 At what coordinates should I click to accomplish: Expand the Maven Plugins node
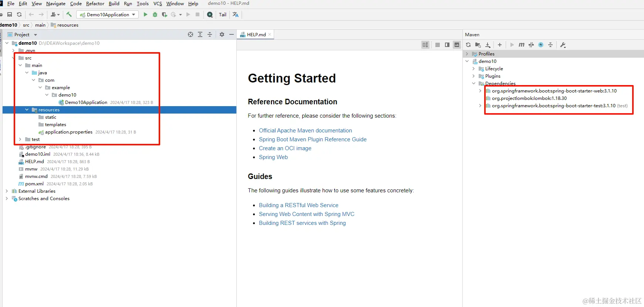click(x=473, y=76)
